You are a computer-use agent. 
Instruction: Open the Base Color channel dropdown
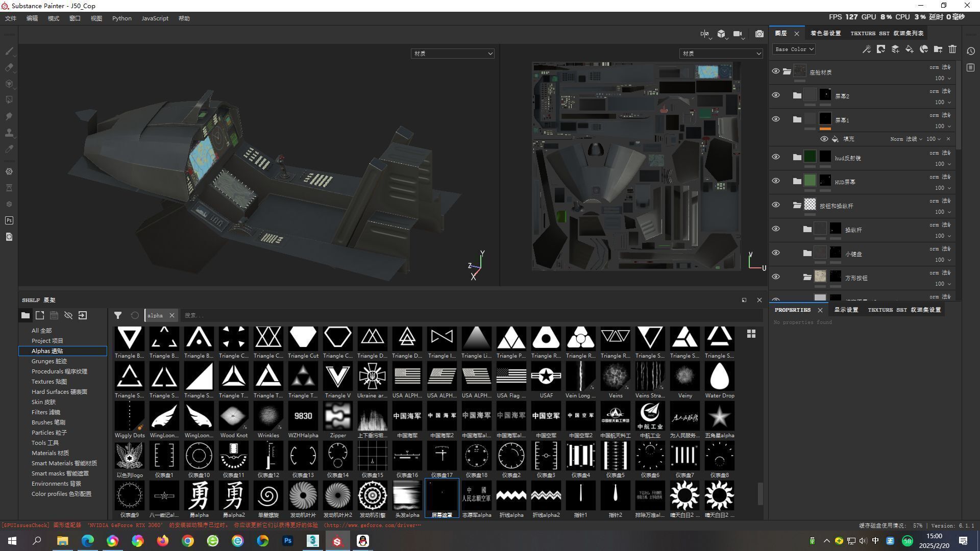pos(794,49)
